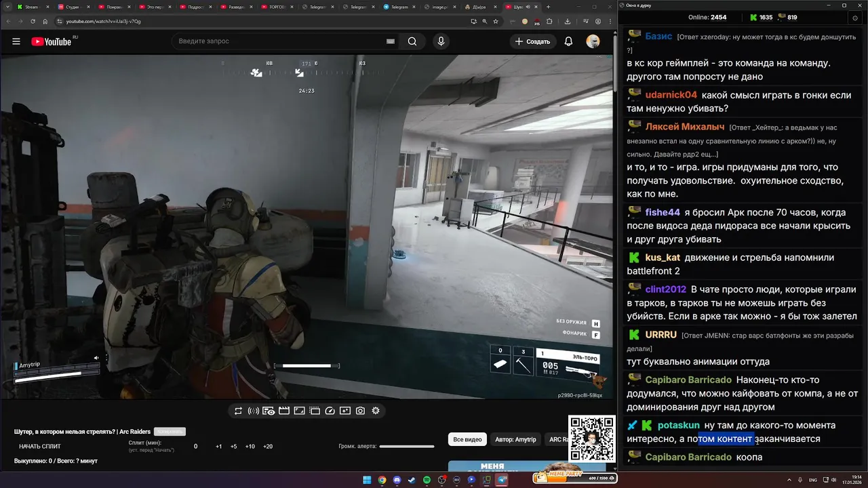Open the on-screen keyboard icon in search
This screenshot has height=488, width=868.
(391, 41)
